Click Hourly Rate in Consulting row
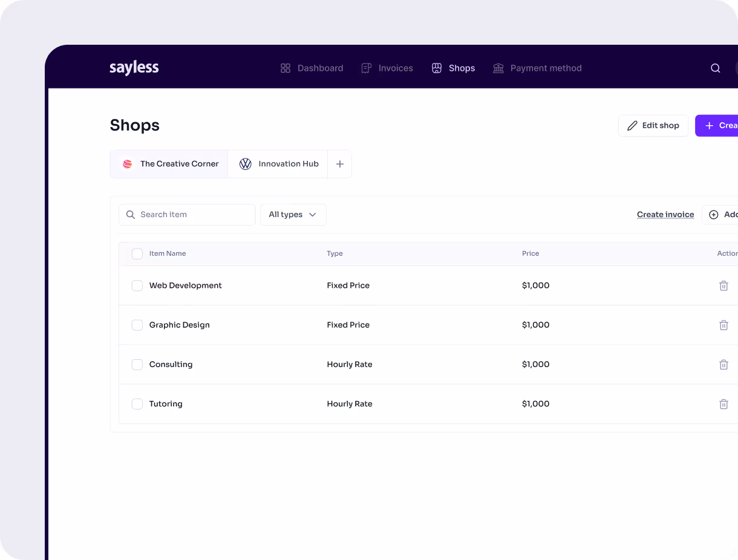 pyautogui.click(x=350, y=365)
